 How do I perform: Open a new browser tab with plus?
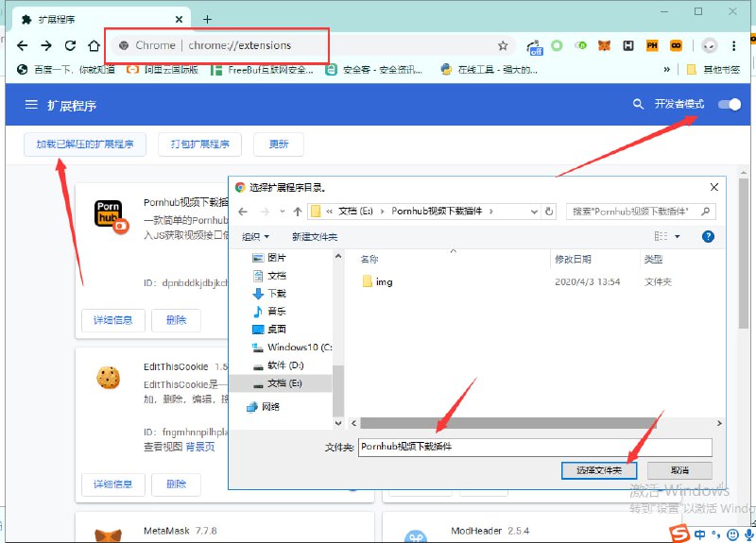[x=208, y=19]
